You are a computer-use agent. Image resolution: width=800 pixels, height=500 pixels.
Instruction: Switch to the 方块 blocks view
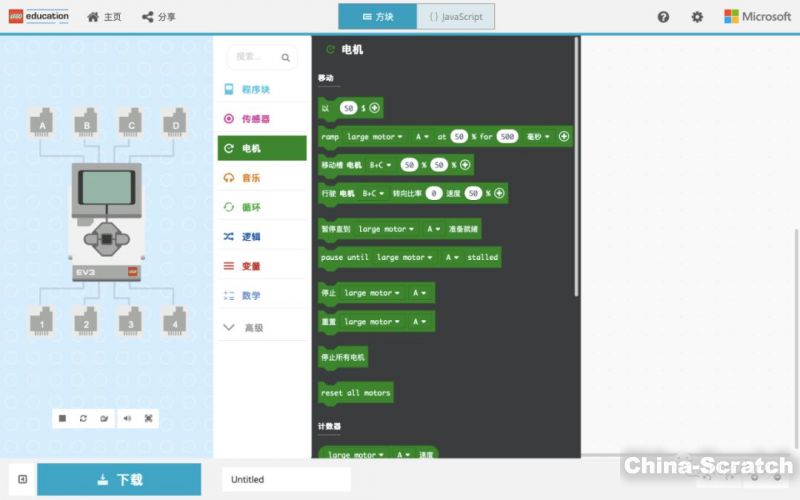click(377, 17)
